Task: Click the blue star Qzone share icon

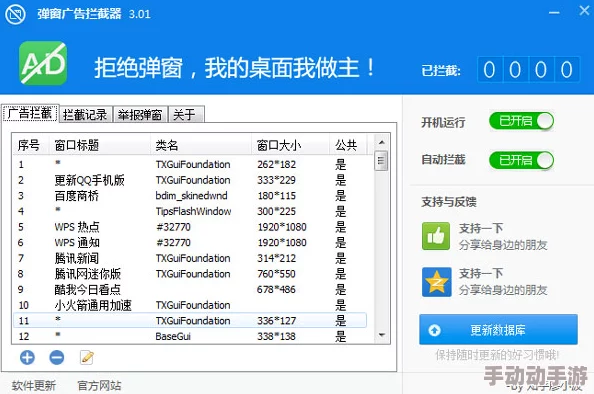Action: [x=436, y=282]
